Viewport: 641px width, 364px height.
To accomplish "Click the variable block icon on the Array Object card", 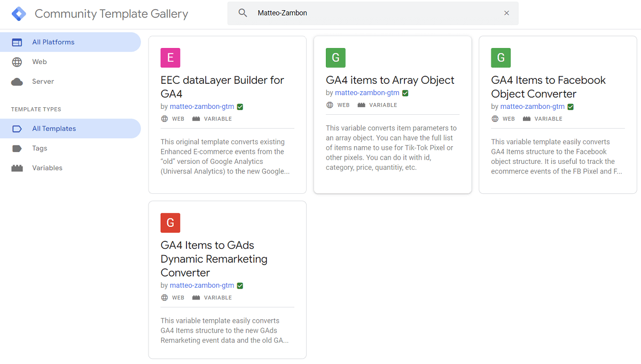I will pos(361,105).
